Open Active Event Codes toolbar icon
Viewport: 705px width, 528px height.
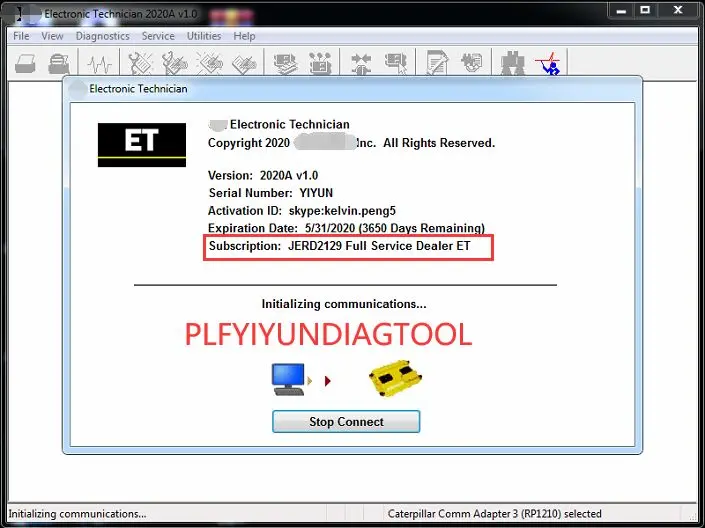point(210,63)
